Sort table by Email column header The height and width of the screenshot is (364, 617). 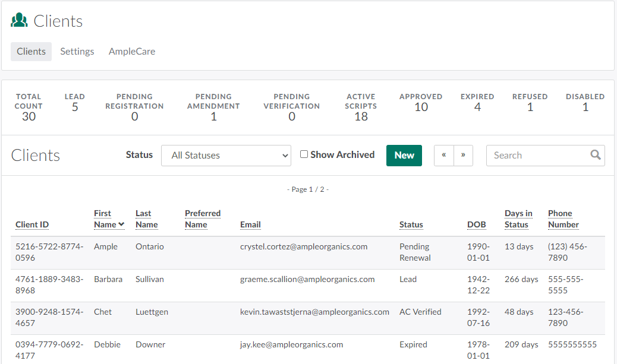250,224
